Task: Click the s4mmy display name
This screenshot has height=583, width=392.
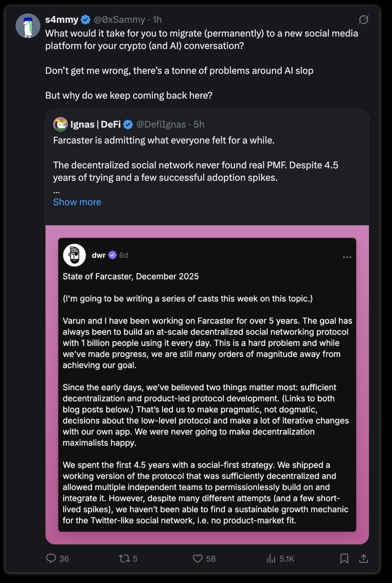Action: (x=62, y=20)
